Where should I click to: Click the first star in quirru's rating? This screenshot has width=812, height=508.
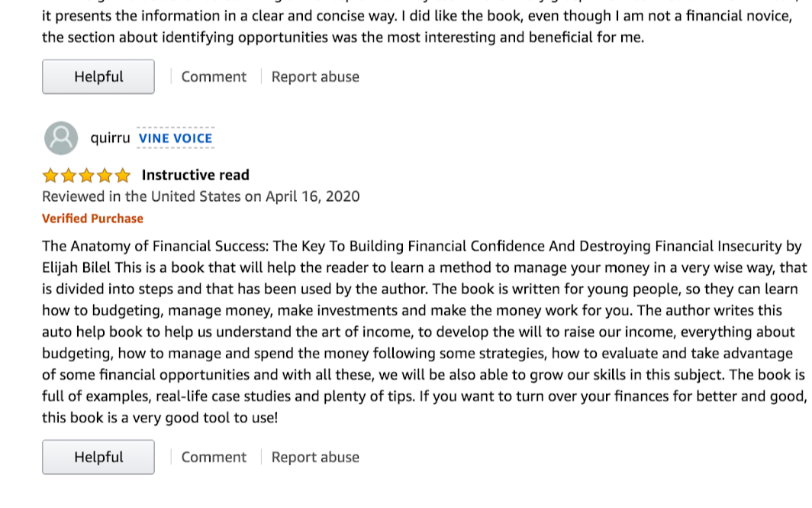[50, 176]
